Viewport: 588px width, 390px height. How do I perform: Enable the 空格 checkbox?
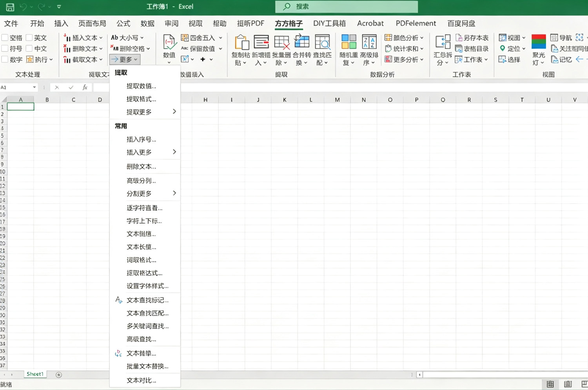tap(5, 38)
